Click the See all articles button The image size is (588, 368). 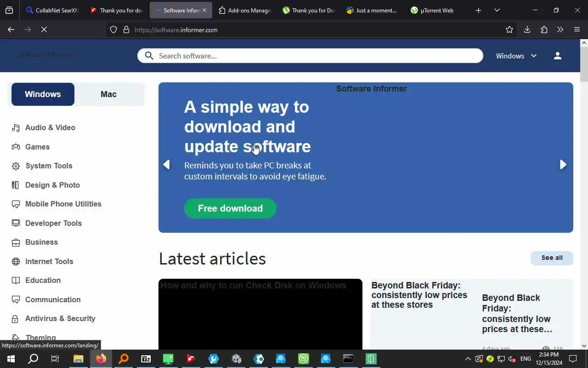[x=552, y=258]
